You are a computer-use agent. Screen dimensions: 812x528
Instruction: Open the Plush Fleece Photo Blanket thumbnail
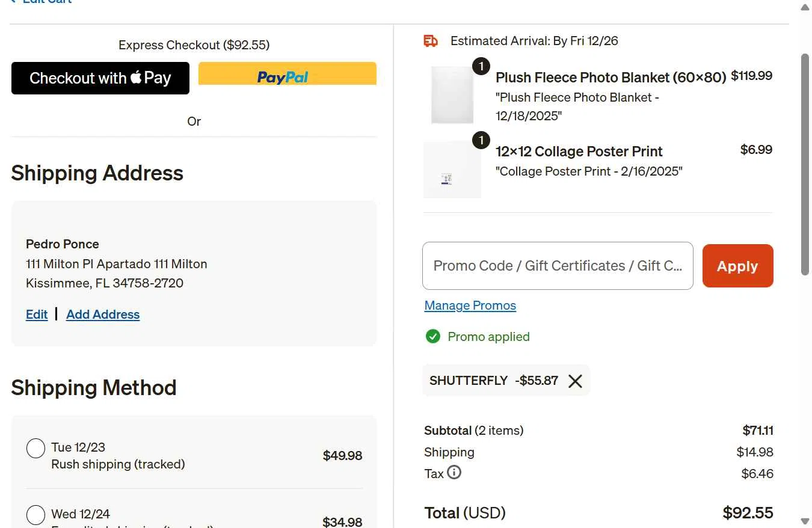[x=452, y=95]
